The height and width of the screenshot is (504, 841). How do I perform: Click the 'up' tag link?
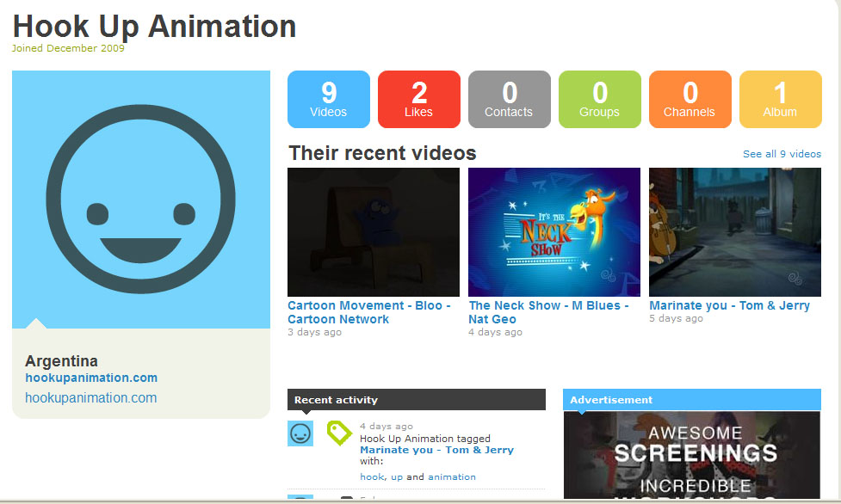pos(397,477)
